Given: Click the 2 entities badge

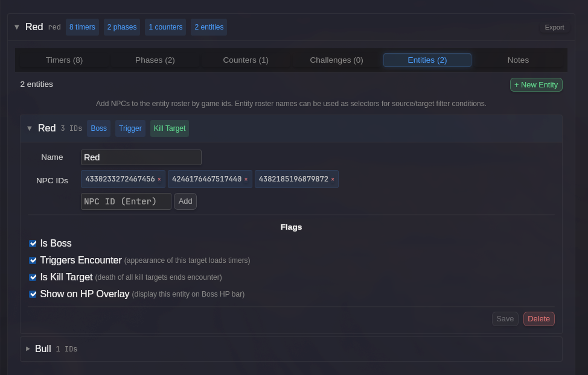Looking at the screenshot, I should [209, 27].
